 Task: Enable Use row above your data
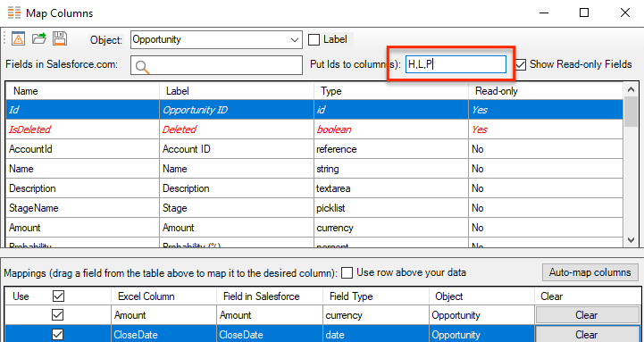(347, 272)
